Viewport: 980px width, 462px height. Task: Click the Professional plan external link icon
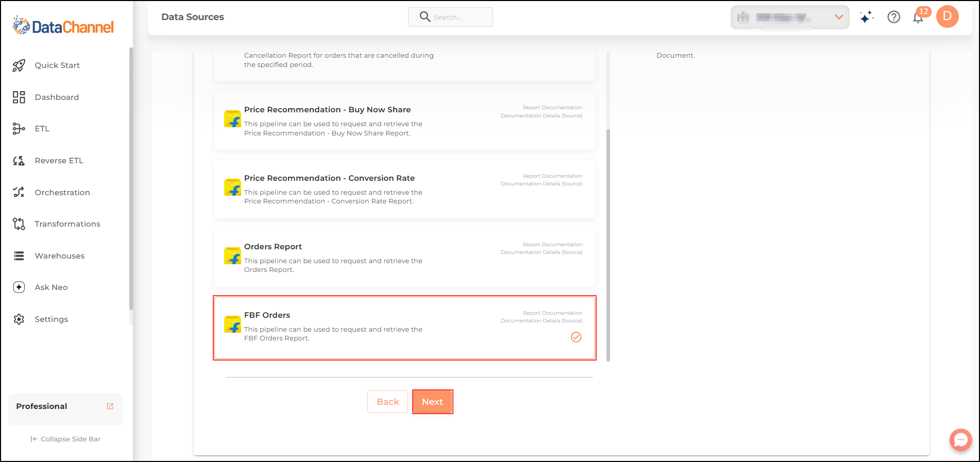[x=110, y=406]
